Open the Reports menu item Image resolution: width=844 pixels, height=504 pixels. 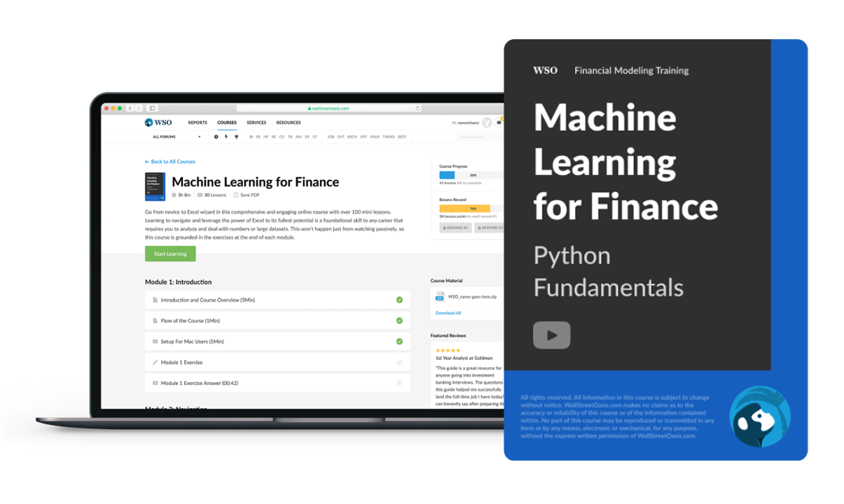(198, 122)
